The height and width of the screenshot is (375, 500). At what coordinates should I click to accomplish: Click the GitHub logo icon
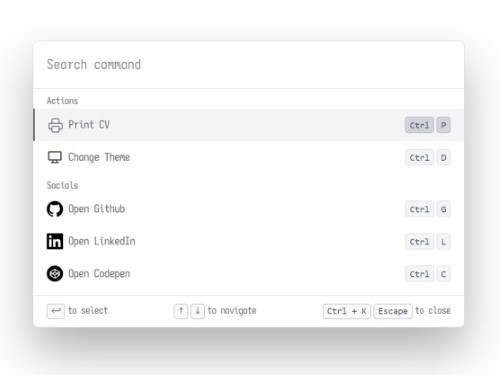click(x=55, y=209)
